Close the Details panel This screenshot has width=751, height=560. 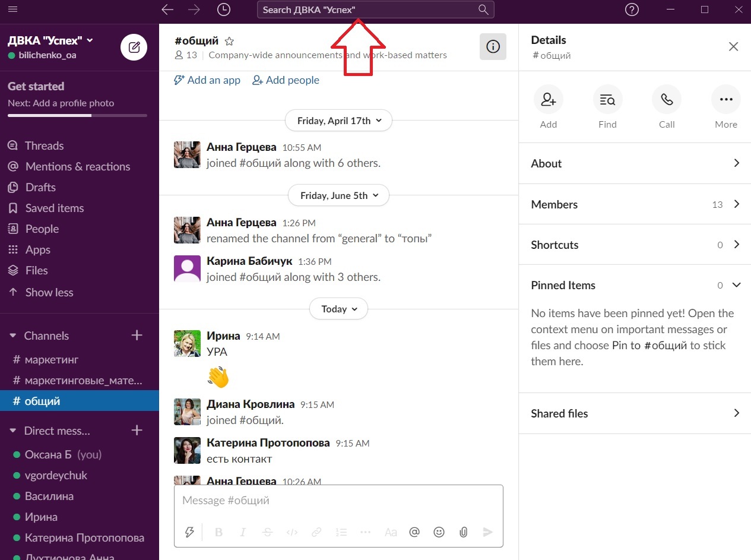[734, 46]
